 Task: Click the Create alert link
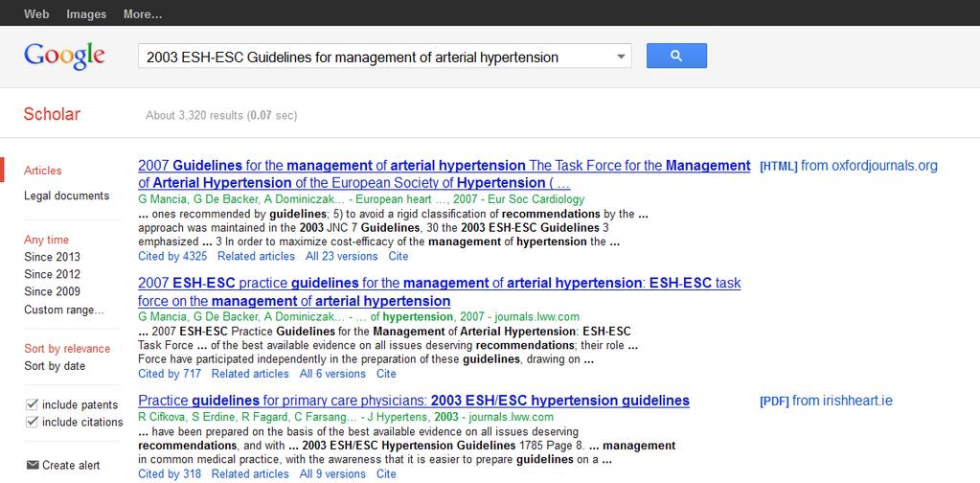click(x=71, y=466)
